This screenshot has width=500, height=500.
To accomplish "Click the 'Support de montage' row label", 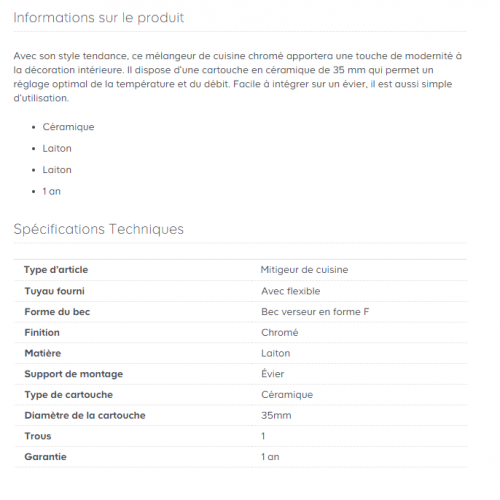I will pyautogui.click(x=74, y=374).
